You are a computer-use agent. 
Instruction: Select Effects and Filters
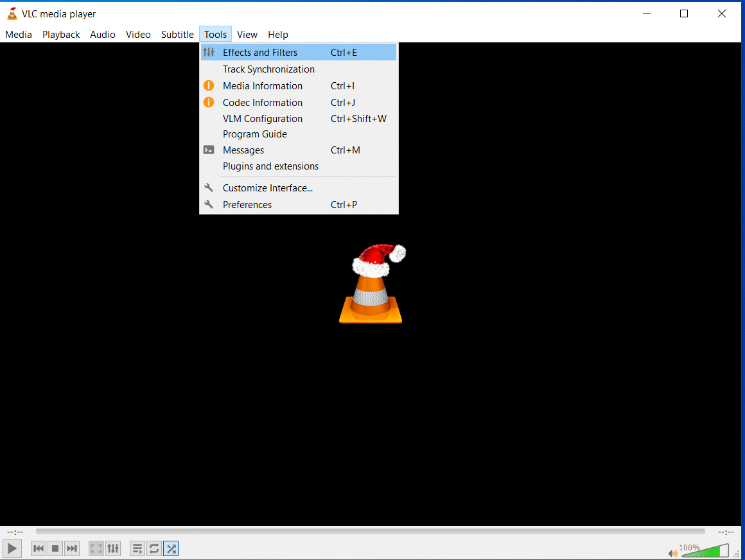click(x=260, y=52)
